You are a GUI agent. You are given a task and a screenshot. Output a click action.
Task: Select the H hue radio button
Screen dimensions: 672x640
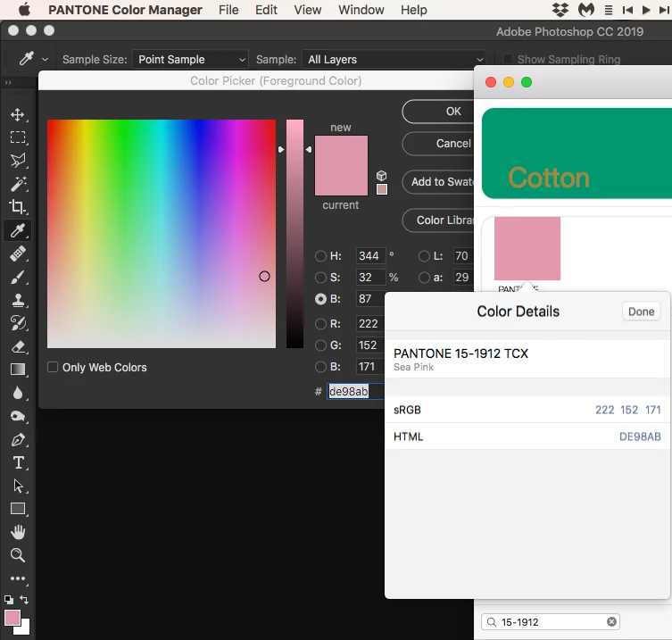320,256
